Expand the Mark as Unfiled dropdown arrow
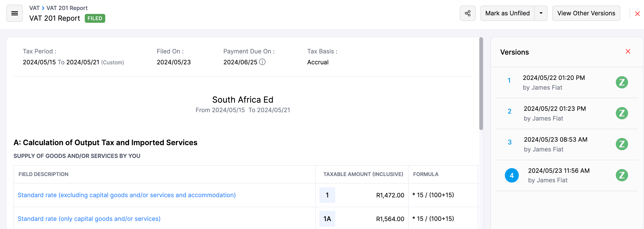The height and width of the screenshot is (229, 644). pyautogui.click(x=541, y=13)
